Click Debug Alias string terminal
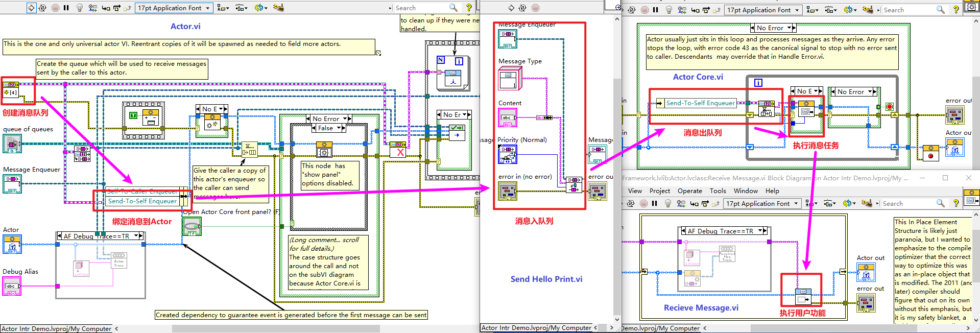The width and height of the screenshot is (980, 333). tap(12, 286)
